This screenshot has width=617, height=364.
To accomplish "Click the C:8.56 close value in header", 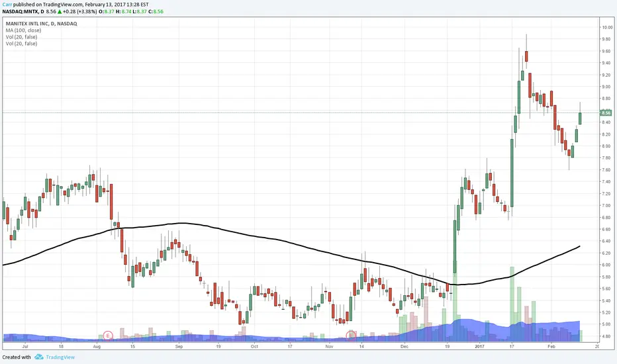I will point(156,11).
